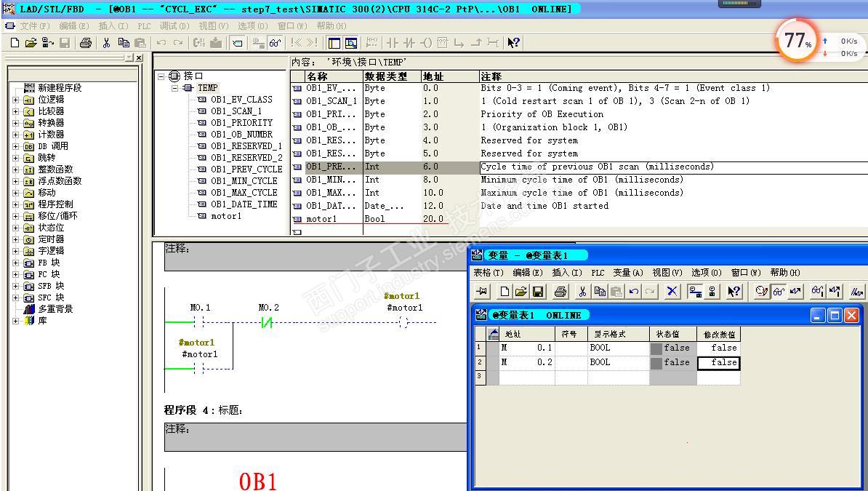The width and height of the screenshot is (868, 491).
Task: Click the Activate modify values icon in variable toolbar
Action: pyautogui.click(x=835, y=291)
